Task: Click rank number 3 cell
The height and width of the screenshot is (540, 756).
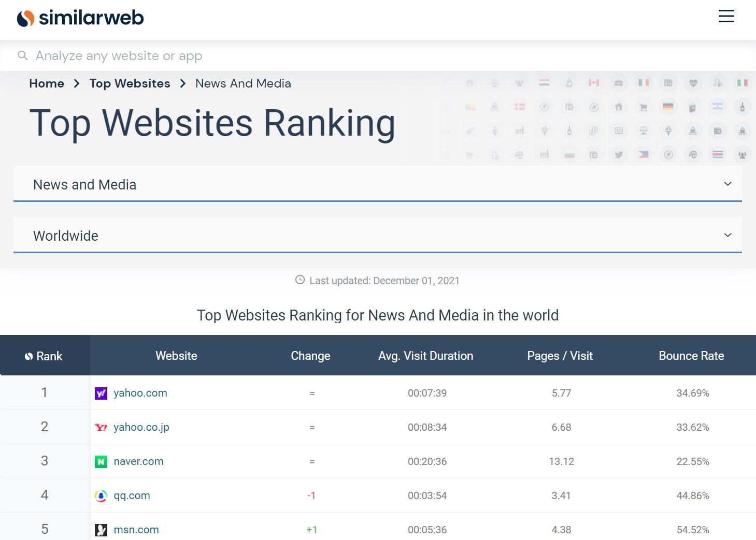Action: (x=45, y=461)
